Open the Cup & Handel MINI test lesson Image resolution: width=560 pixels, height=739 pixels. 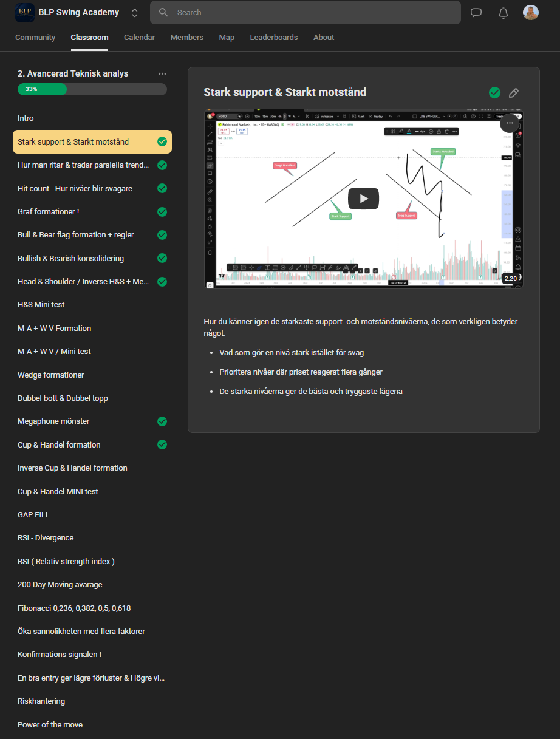92,491
